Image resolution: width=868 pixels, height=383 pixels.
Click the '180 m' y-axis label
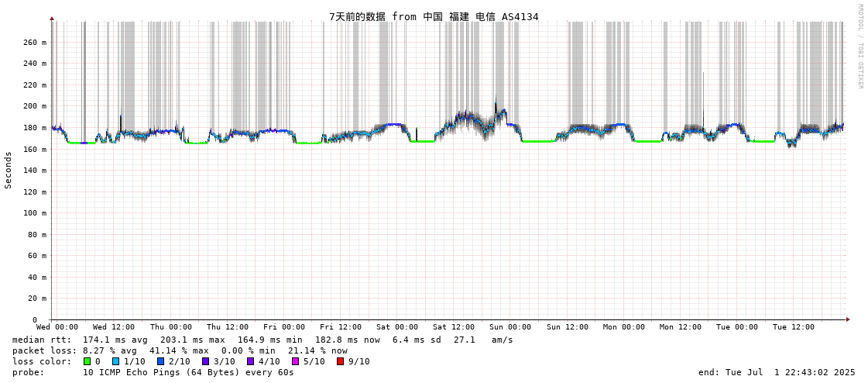35,127
